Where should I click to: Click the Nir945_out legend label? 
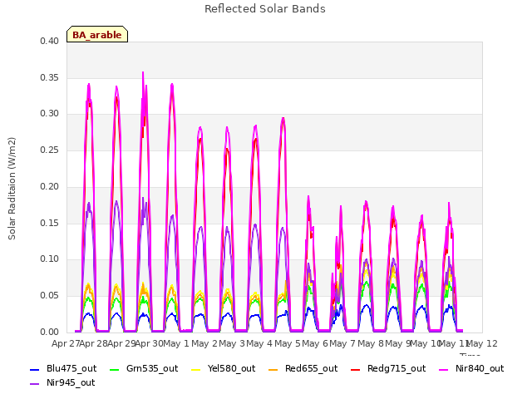point(71,382)
